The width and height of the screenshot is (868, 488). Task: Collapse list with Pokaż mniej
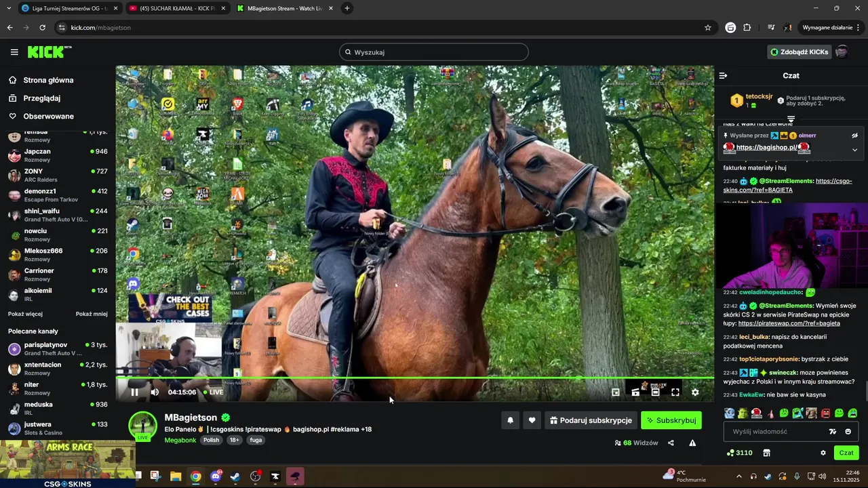pos(92,314)
